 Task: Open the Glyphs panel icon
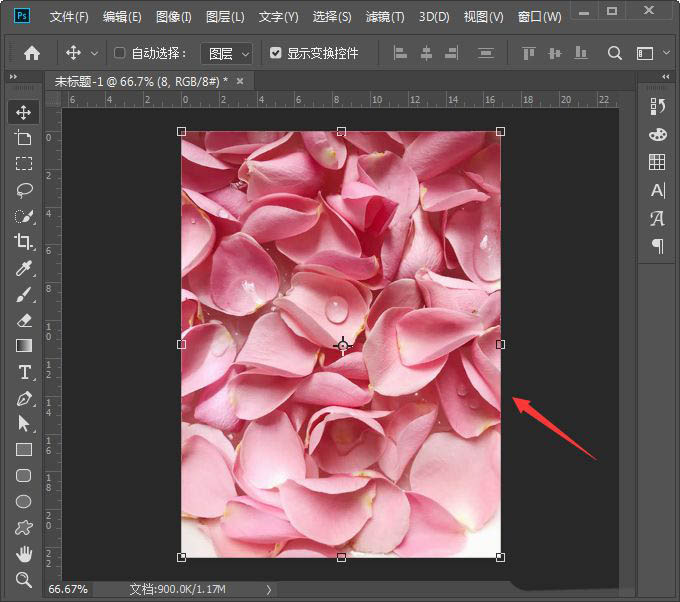coord(657,218)
